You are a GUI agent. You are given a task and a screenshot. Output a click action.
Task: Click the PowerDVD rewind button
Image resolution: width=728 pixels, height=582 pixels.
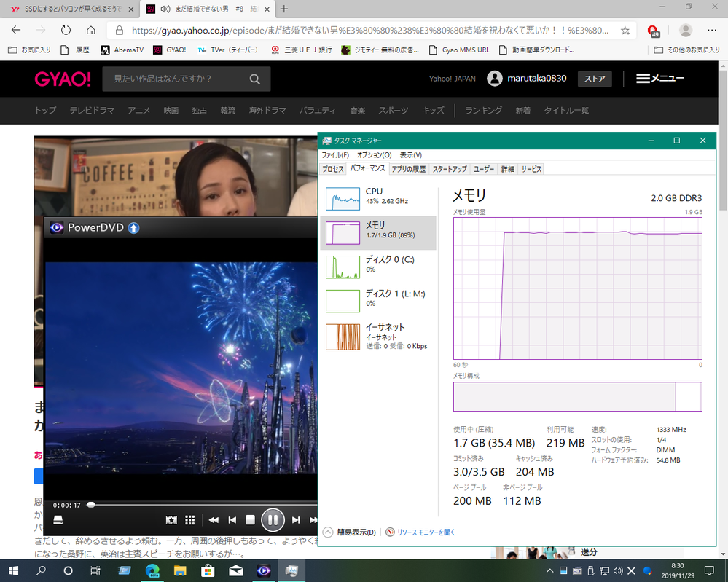pyautogui.click(x=214, y=520)
